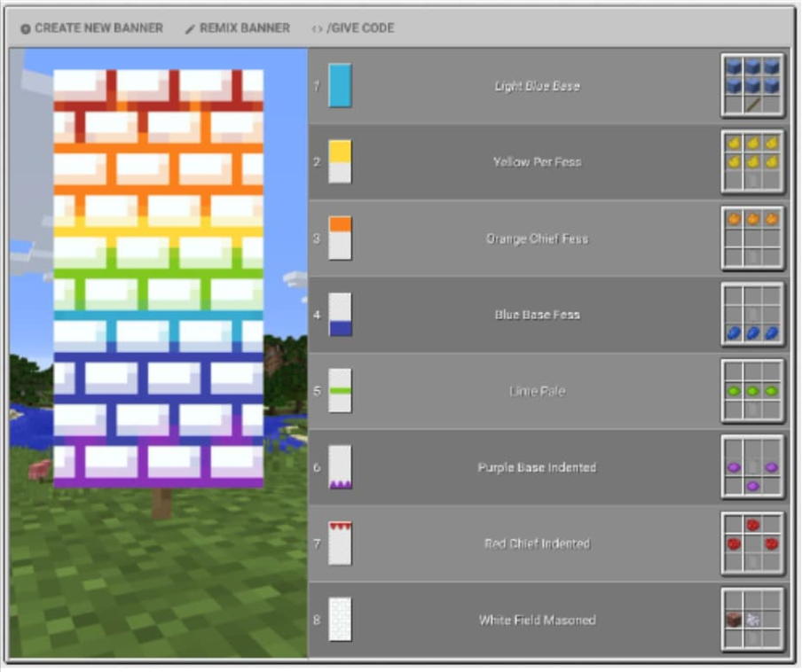Select the Orange Chief Fess banner thumbnail
The image size is (802, 672).
340,238
